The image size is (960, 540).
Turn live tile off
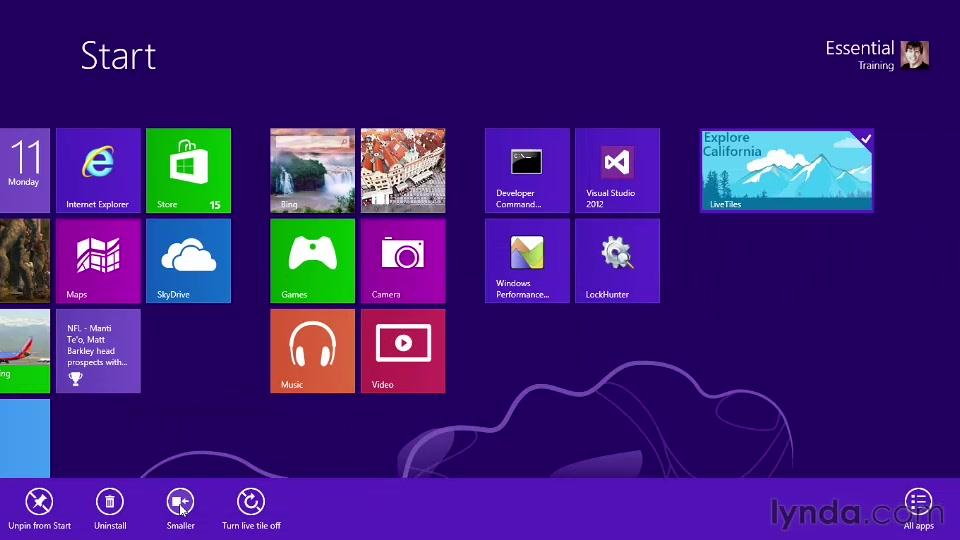pyautogui.click(x=251, y=502)
